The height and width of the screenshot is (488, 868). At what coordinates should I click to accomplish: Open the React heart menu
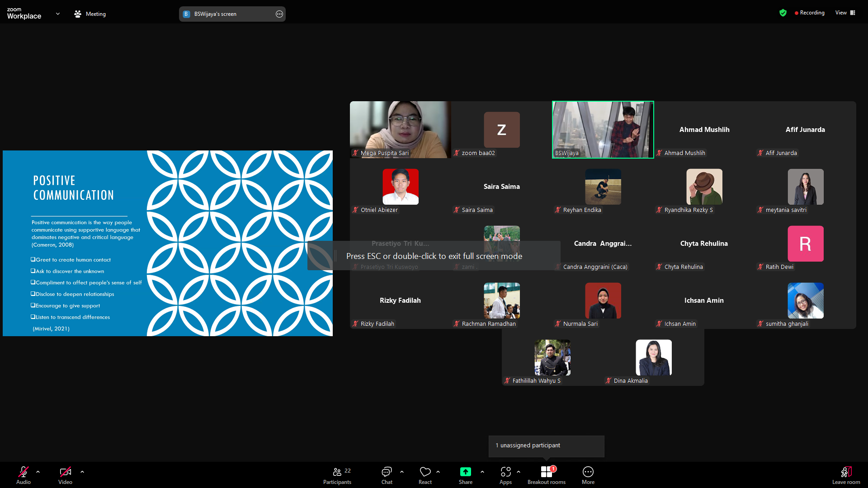425,475
